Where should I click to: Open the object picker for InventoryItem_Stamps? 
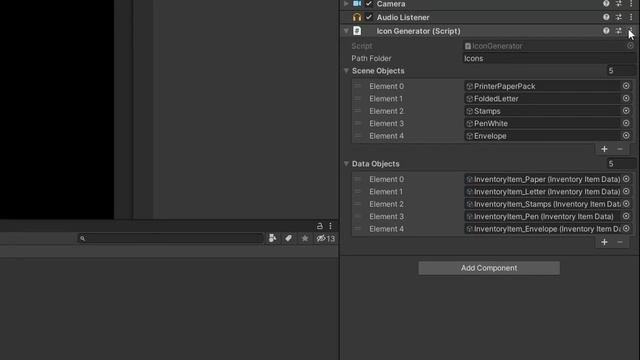[x=626, y=204]
